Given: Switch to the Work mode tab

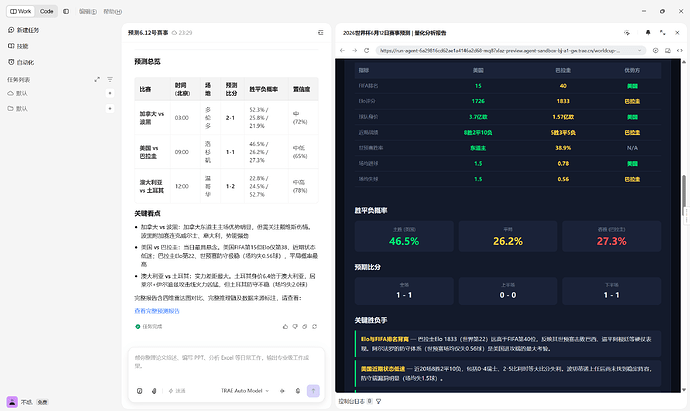Looking at the screenshot, I should click(x=20, y=11).
